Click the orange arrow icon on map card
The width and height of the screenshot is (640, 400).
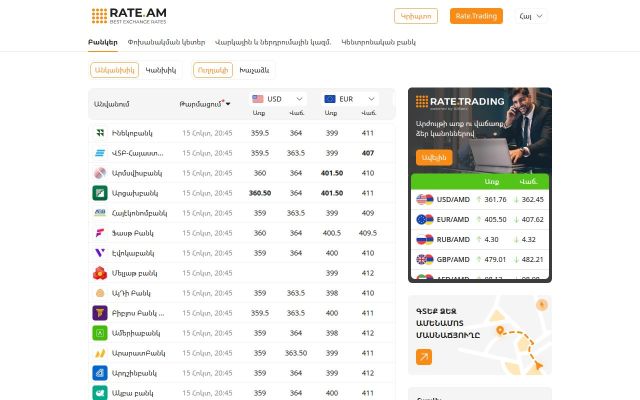(x=424, y=357)
